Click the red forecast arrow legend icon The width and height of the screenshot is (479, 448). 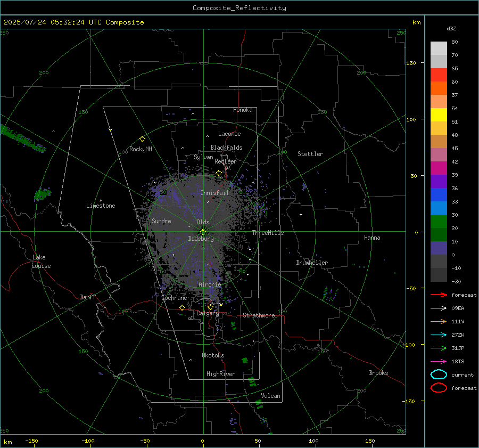coord(439,295)
